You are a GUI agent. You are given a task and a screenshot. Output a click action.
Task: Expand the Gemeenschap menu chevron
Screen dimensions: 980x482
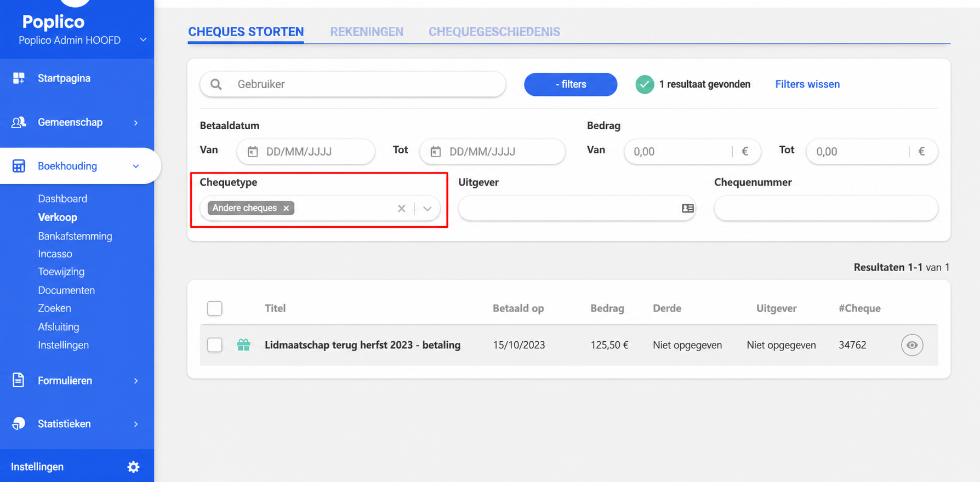tap(136, 123)
